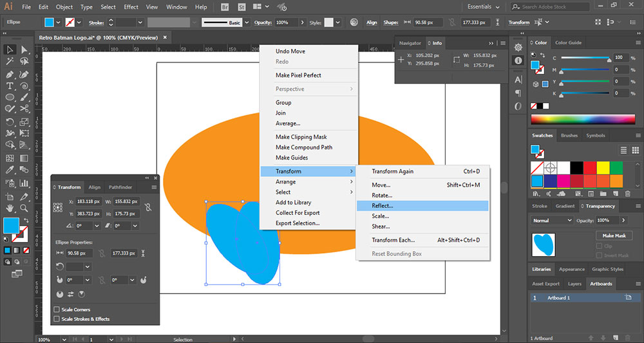
Task: Pick the yellow swatch in Swatches panel
Action: pos(602,167)
